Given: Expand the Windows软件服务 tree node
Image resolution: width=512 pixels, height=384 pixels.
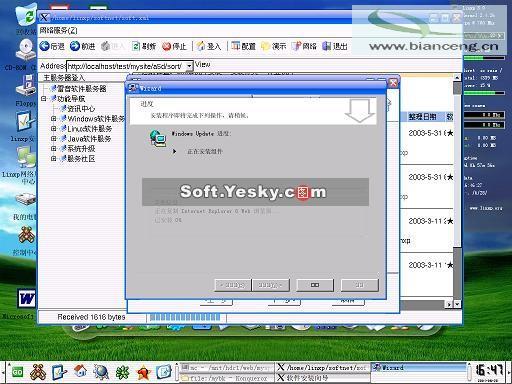Looking at the screenshot, I should pos(53,119).
